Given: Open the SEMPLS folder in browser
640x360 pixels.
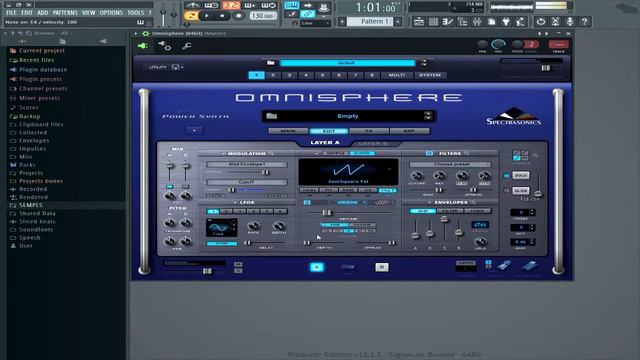Looking at the screenshot, I should pos(31,205).
